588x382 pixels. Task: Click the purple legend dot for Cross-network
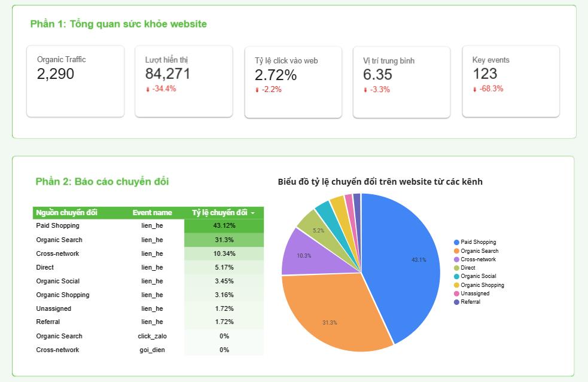pos(456,259)
